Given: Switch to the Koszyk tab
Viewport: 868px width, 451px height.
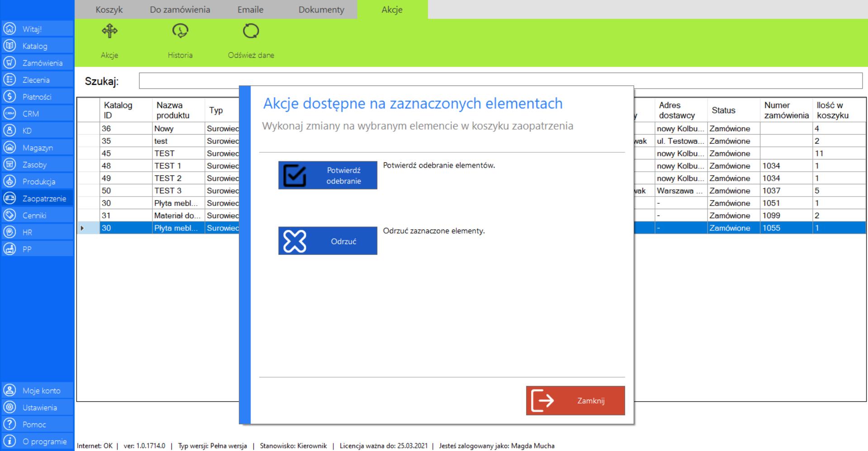Looking at the screenshot, I should coord(109,9).
